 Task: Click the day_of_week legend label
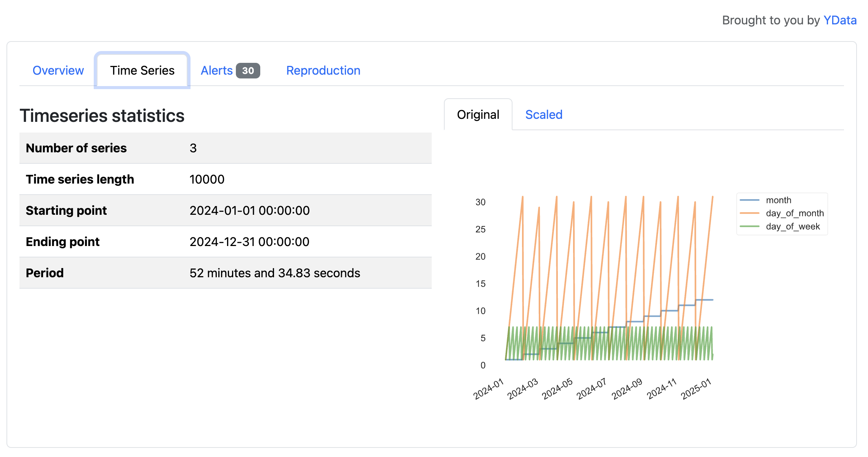coord(793,227)
